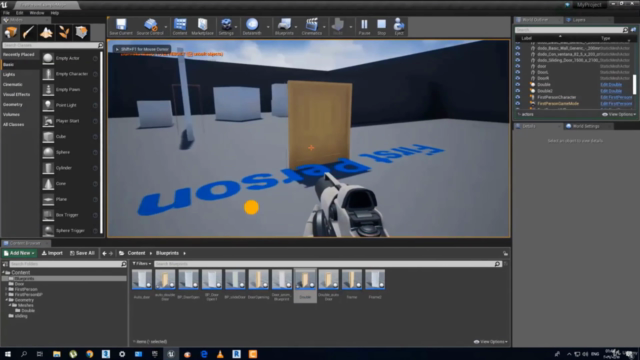The height and width of the screenshot is (360, 640).
Task: Collapse the Content root folder
Action: (x=4, y=272)
